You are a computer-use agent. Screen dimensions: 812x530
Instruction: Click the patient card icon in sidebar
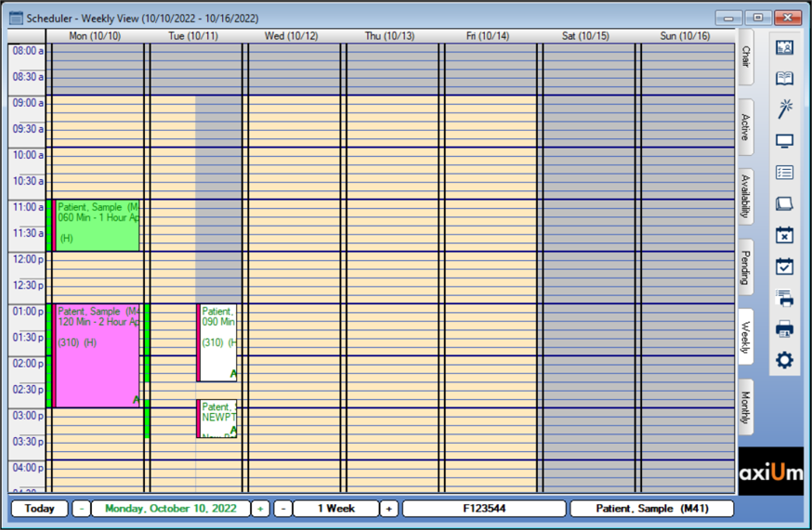(784, 47)
